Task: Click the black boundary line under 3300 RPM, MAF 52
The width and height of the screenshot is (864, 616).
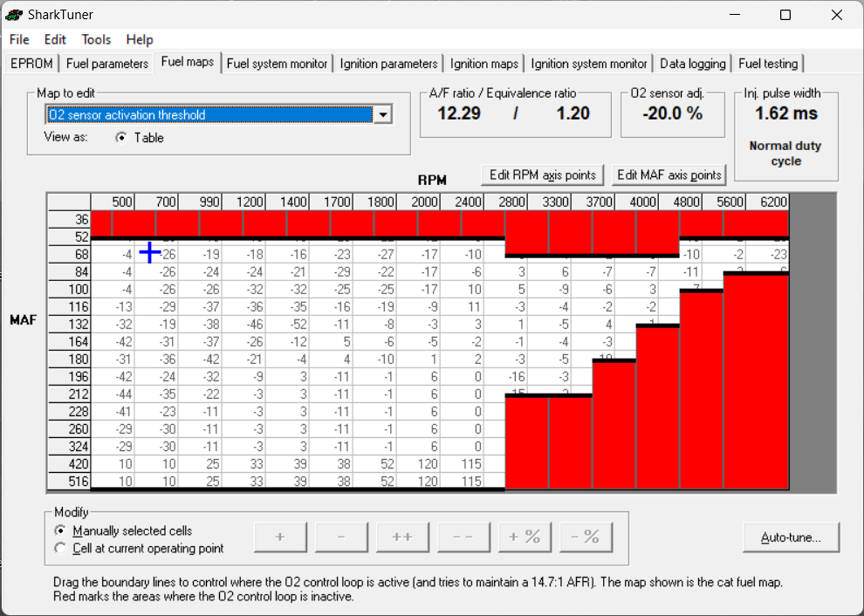Action: [x=570, y=256]
